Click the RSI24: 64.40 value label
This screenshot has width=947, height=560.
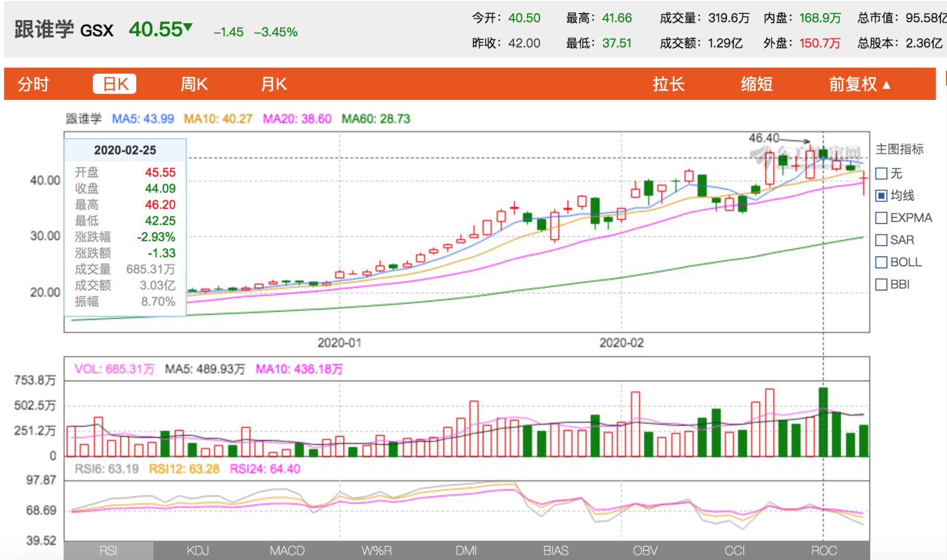[265, 469]
